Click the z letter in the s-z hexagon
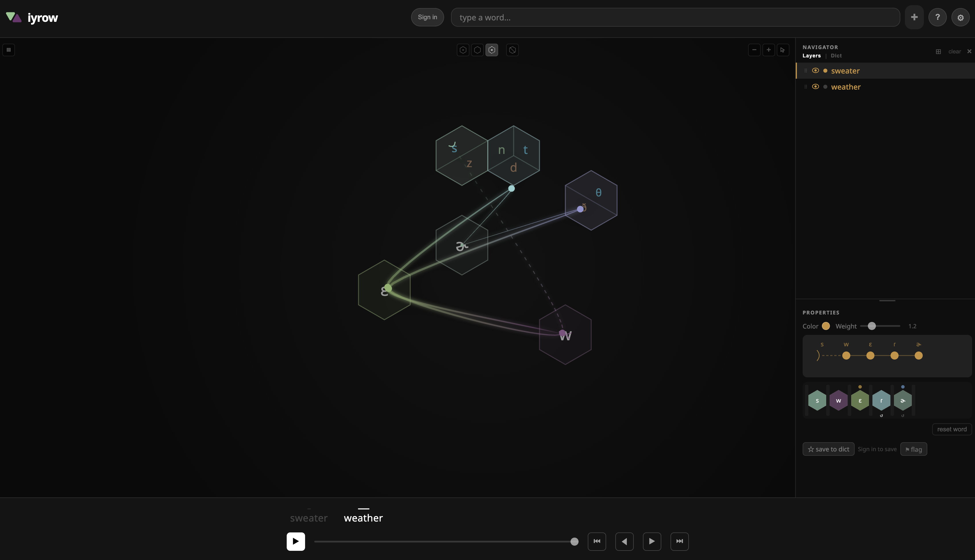The image size is (975, 560). (x=469, y=164)
